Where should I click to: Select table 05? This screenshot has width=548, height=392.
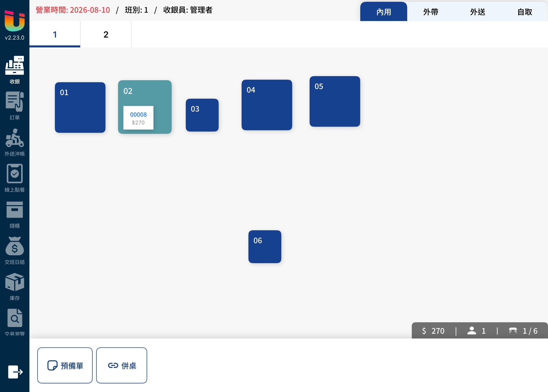pos(335,101)
